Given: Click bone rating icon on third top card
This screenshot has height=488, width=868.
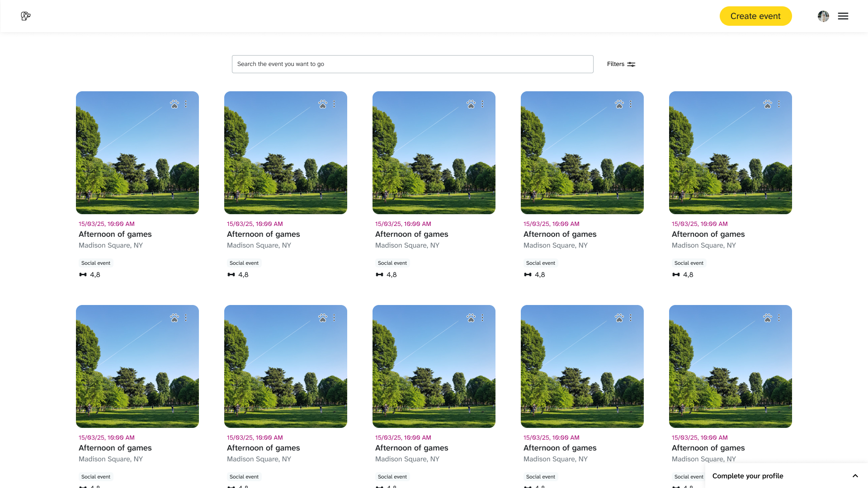Looking at the screenshot, I should click(x=380, y=275).
